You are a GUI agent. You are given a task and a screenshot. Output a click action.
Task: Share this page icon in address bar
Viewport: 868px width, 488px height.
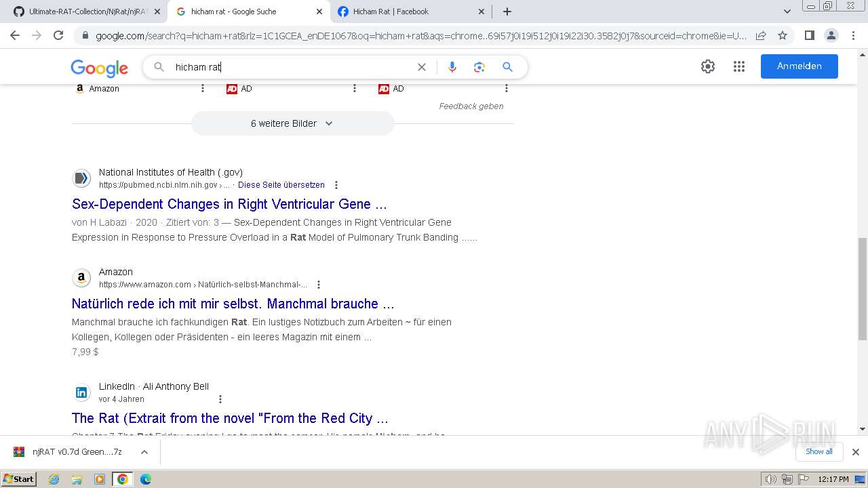[x=761, y=36]
